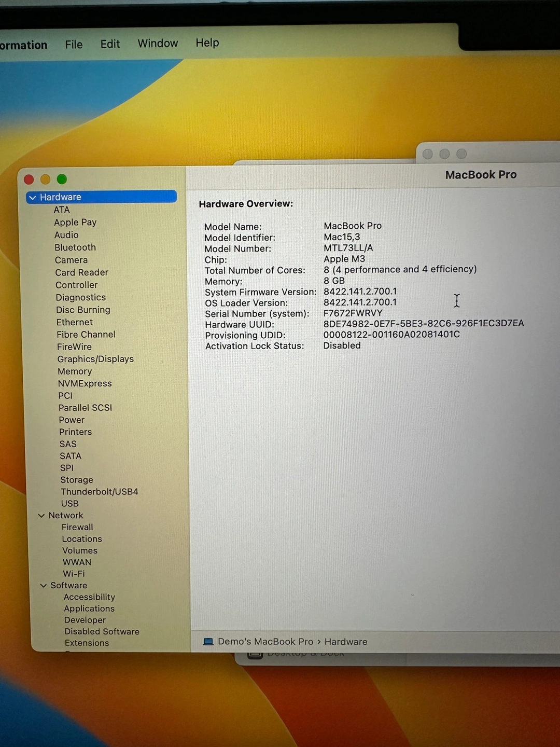
Task: Select Disc Burning in the sidebar
Action: 83,310
